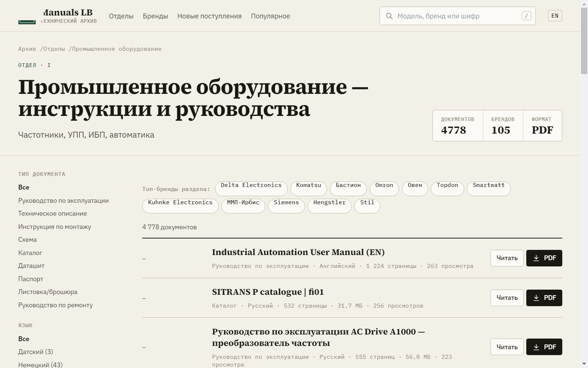The height and width of the screenshot is (368, 588).
Task: Select the Smartwatt brand chip
Action: (489, 189)
